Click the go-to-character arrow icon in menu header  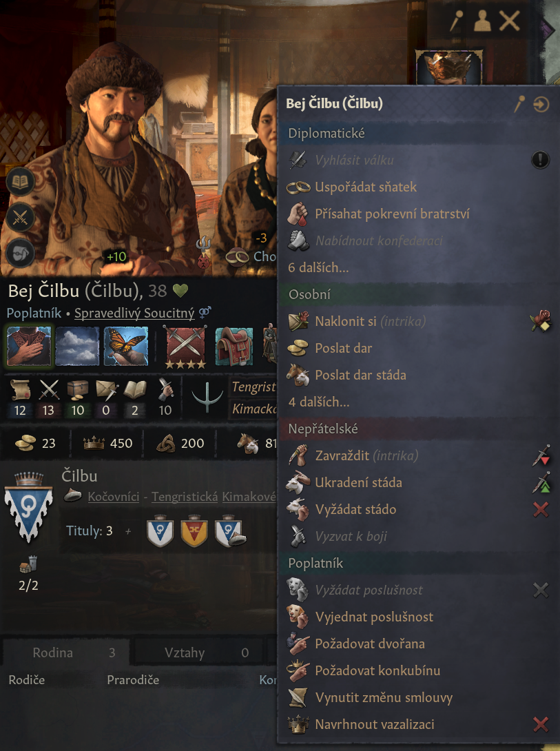tap(541, 104)
